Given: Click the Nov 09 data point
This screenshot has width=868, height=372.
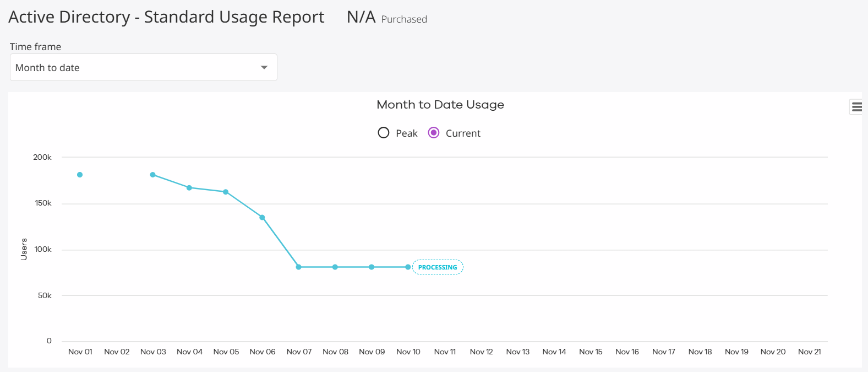Looking at the screenshot, I should (x=372, y=267).
